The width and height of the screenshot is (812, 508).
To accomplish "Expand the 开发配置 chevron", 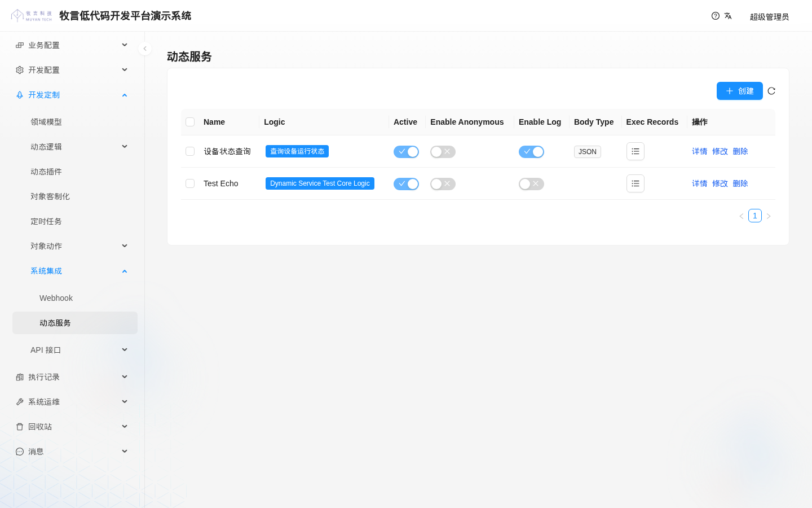I will [x=125, y=69].
